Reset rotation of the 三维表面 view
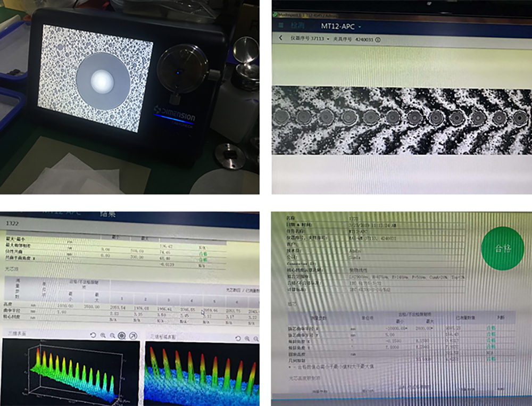Image resolution: width=532 pixels, height=406 pixels. pos(93,335)
